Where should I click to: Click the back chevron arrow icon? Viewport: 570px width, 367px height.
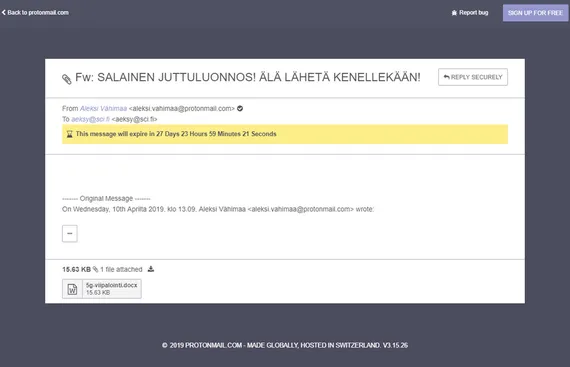[4, 12]
